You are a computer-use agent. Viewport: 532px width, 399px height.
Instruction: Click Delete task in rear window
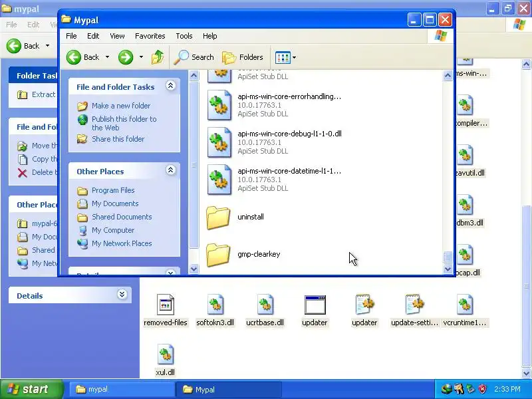(x=37, y=172)
